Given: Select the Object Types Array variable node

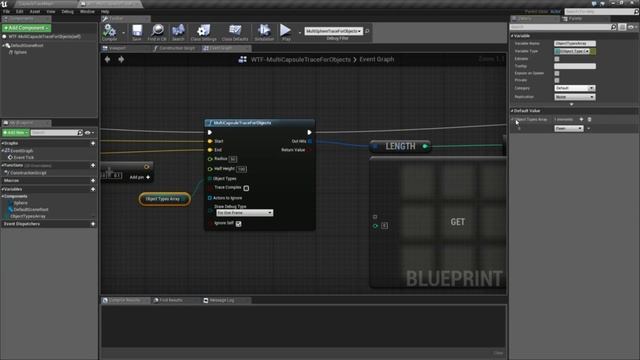Looking at the screenshot, I should click(x=164, y=199).
